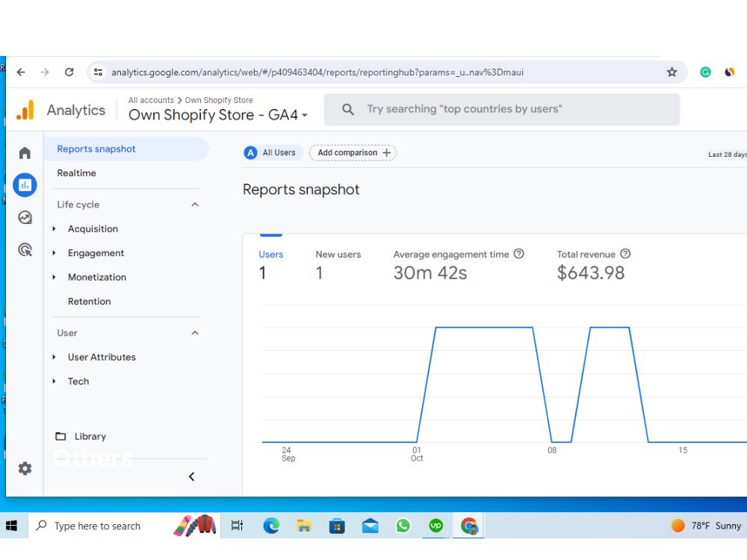Open Microsoft Store from taskbar
Screen dimensions: 747x560
(x=337, y=526)
